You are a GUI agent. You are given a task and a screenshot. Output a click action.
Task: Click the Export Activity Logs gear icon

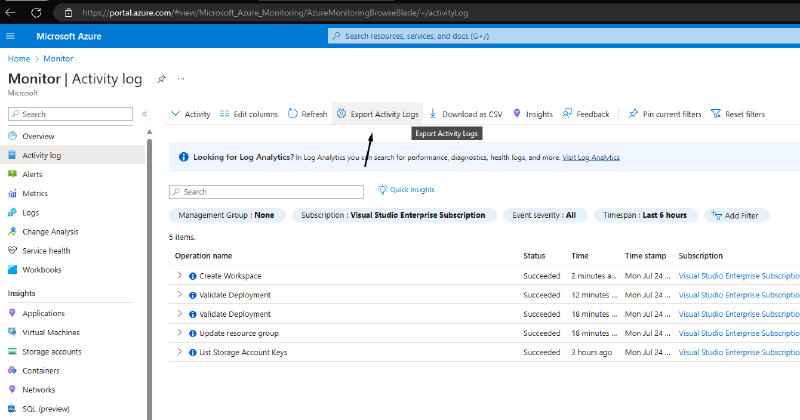point(340,114)
